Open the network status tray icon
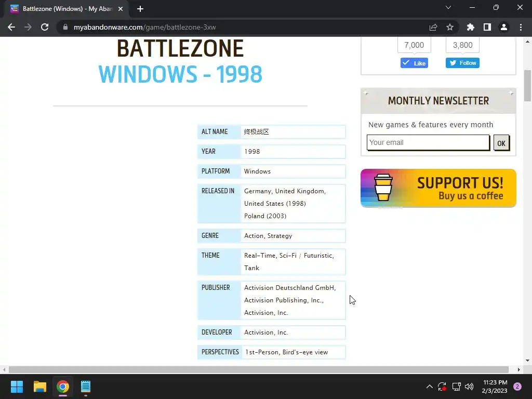 [456, 387]
